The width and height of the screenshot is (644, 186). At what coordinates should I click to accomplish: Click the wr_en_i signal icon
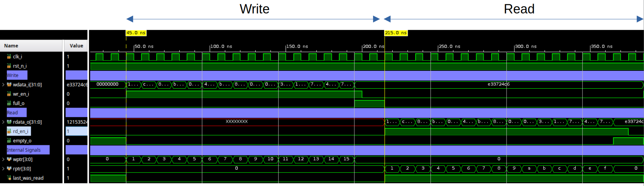pyautogui.click(x=9, y=94)
